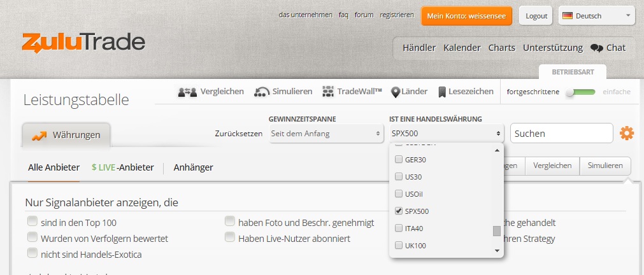
Task: Open the Simulieren tool icon
Action: coord(262,92)
